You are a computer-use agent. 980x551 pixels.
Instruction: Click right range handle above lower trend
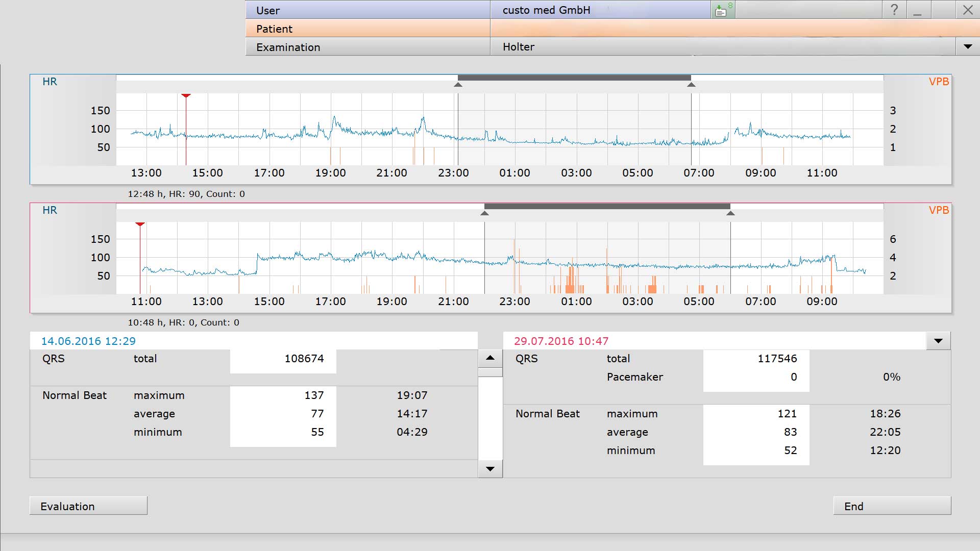click(x=730, y=213)
